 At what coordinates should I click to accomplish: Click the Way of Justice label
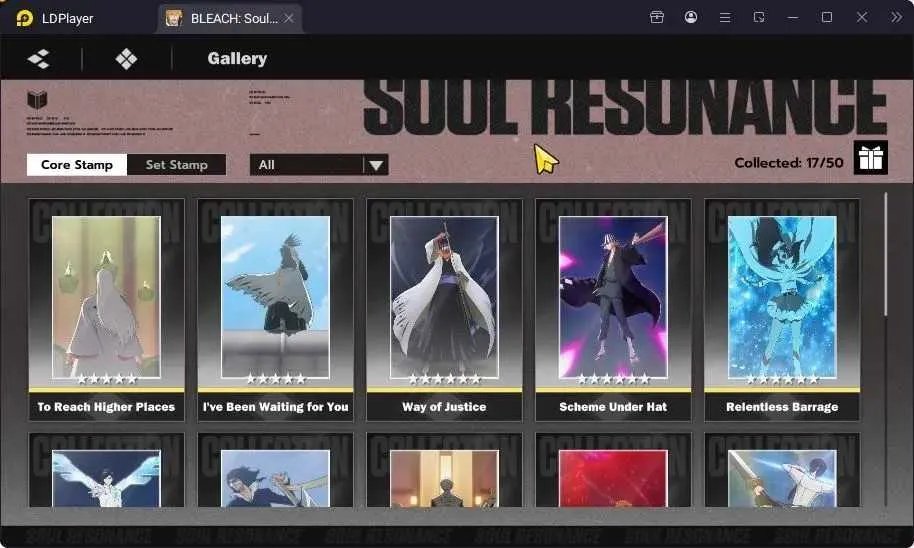click(x=444, y=407)
